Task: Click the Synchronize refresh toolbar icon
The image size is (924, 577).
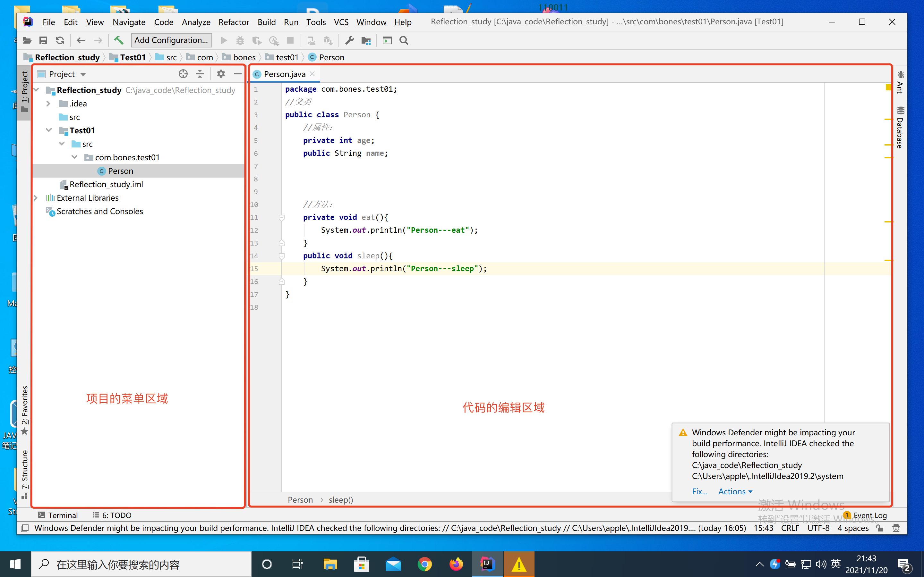Action: point(60,40)
